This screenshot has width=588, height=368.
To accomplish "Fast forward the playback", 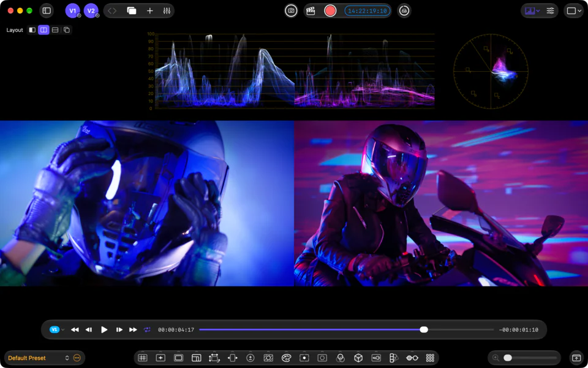I will (133, 330).
